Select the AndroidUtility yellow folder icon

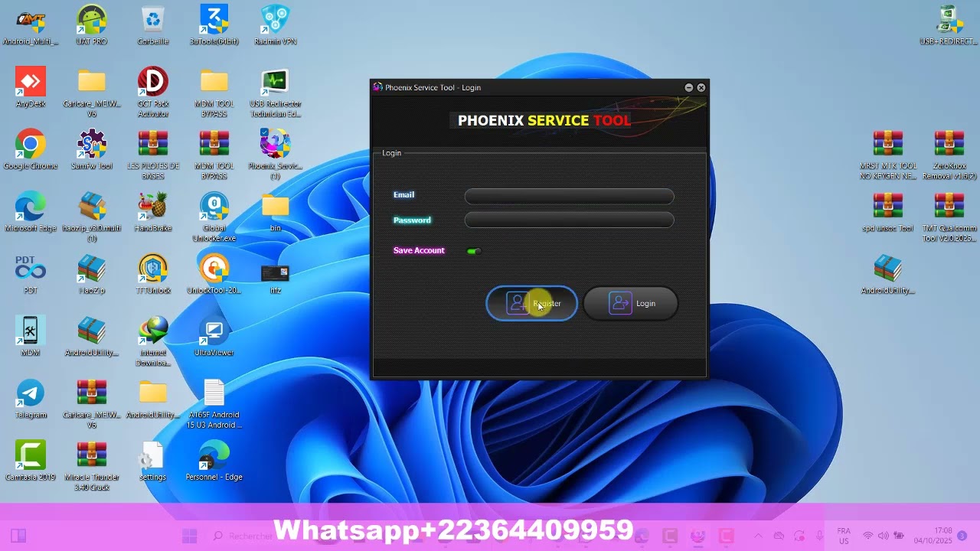pyautogui.click(x=153, y=399)
